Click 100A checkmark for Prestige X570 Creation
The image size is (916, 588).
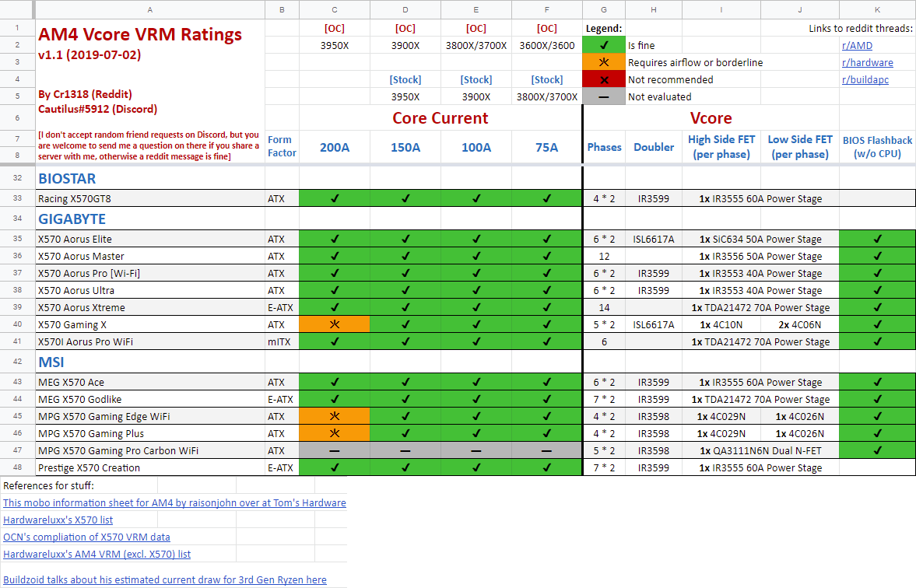click(476, 467)
